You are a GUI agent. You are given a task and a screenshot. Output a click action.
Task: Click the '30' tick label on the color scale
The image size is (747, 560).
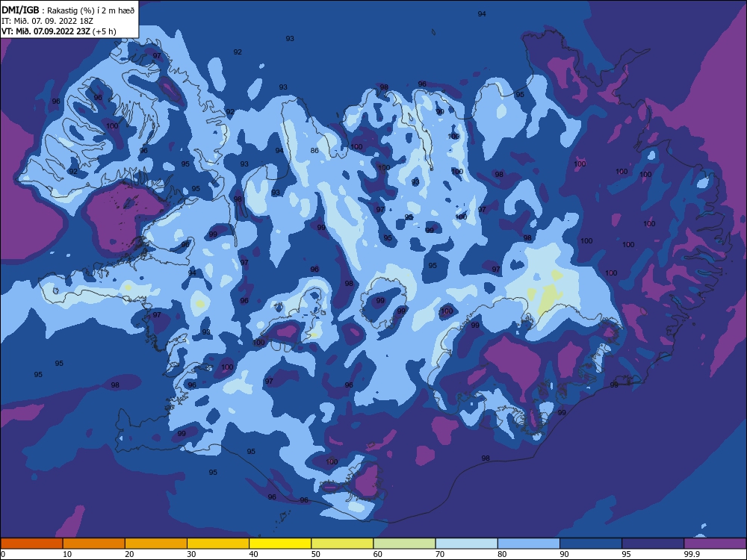tap(191, 554)
